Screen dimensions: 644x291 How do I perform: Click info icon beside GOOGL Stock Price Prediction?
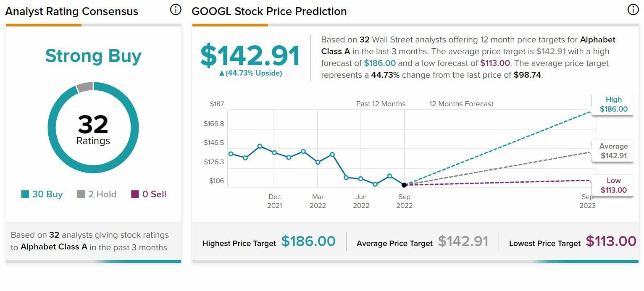(633, 10)
